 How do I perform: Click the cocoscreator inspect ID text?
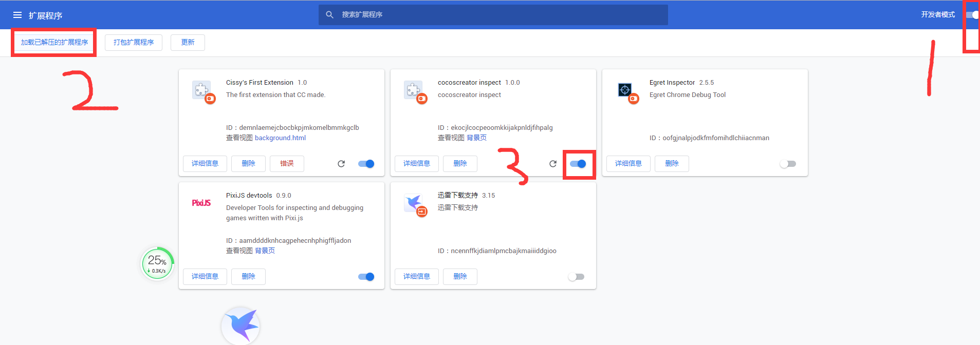coord(495,128)
